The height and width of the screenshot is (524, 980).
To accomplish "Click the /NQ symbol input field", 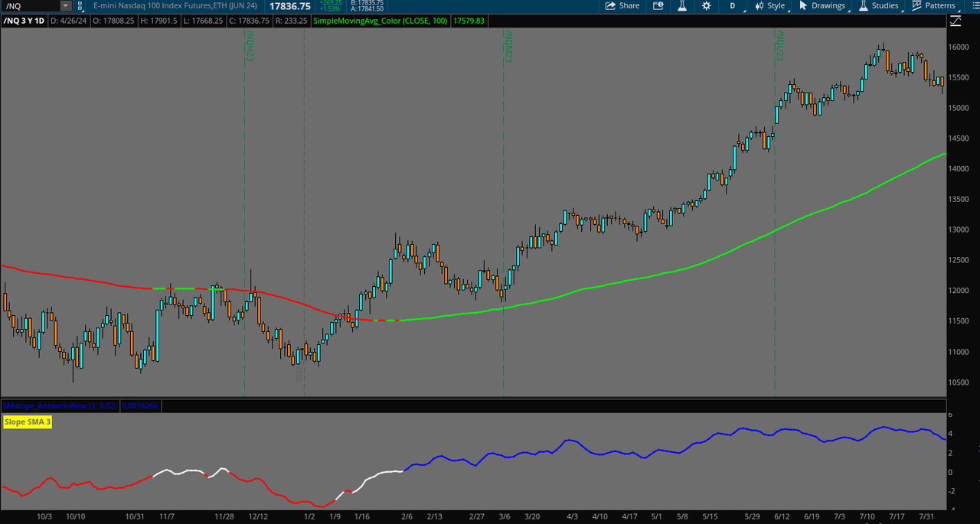I will click(31, 6).
